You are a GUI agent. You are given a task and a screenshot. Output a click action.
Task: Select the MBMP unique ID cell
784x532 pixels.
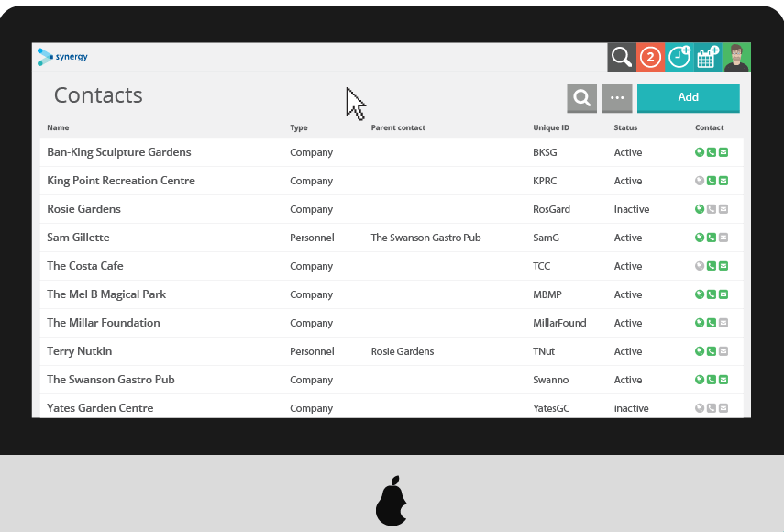[547, 294]
